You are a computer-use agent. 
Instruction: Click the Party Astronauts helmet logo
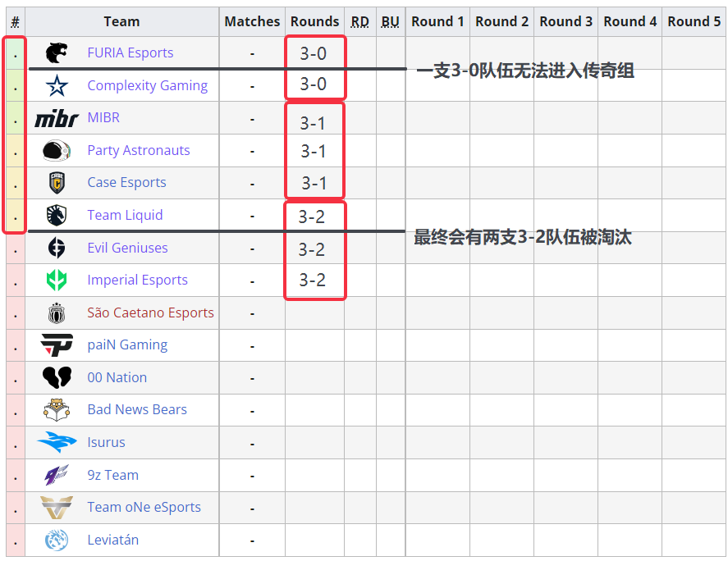tap(57, 150)
